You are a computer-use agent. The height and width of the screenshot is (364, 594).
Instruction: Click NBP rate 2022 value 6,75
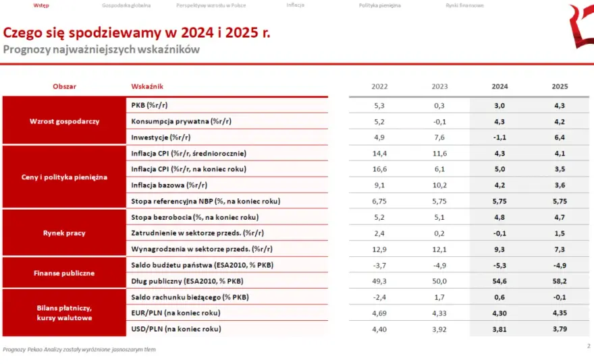[x=379, y=202]
